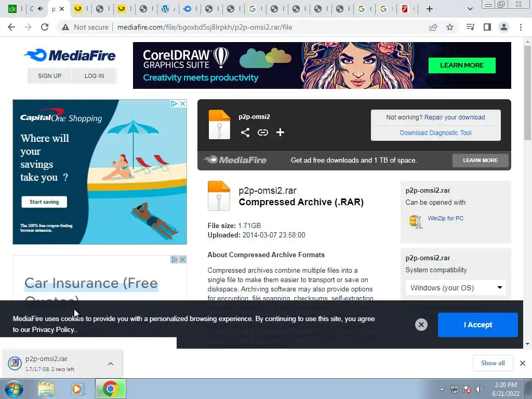Click the Action Center flag icon
Screen dimensions: 532x399
(467, 389)
